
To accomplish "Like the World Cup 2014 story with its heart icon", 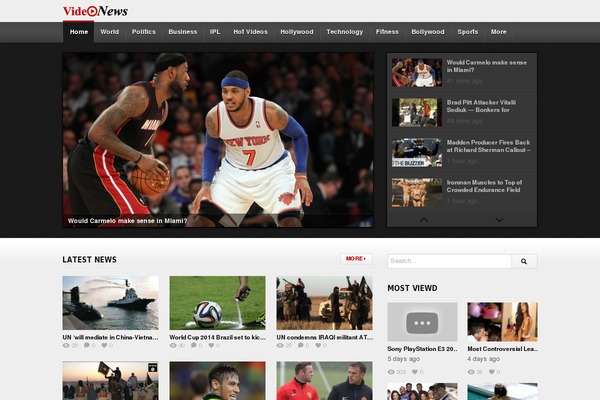I will [211, 345].
